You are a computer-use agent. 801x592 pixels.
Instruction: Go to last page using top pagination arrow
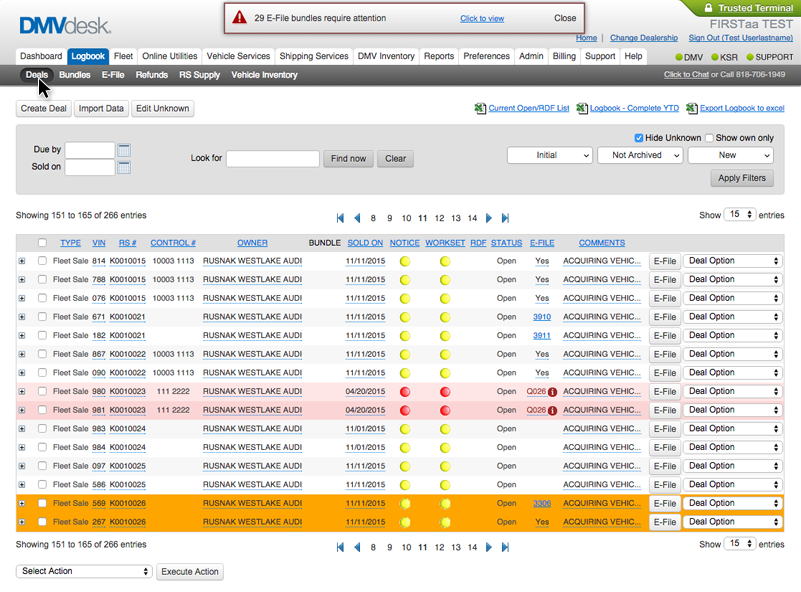click(505, 218)
